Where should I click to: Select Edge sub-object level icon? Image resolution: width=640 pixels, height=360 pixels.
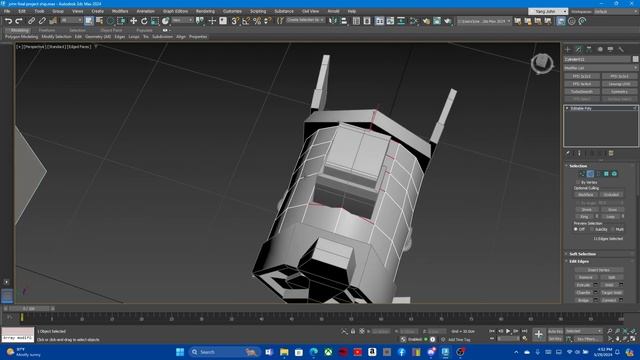coord(590,174)
